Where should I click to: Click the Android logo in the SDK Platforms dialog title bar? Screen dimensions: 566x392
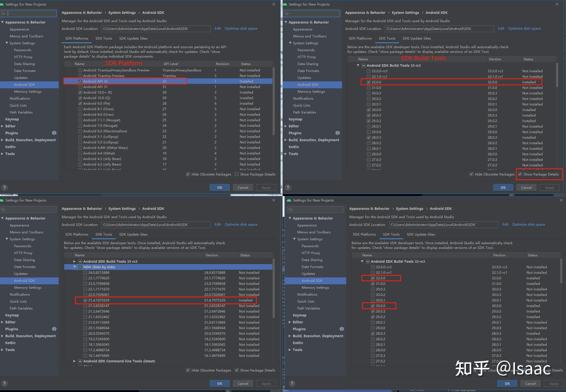point(2,4)
